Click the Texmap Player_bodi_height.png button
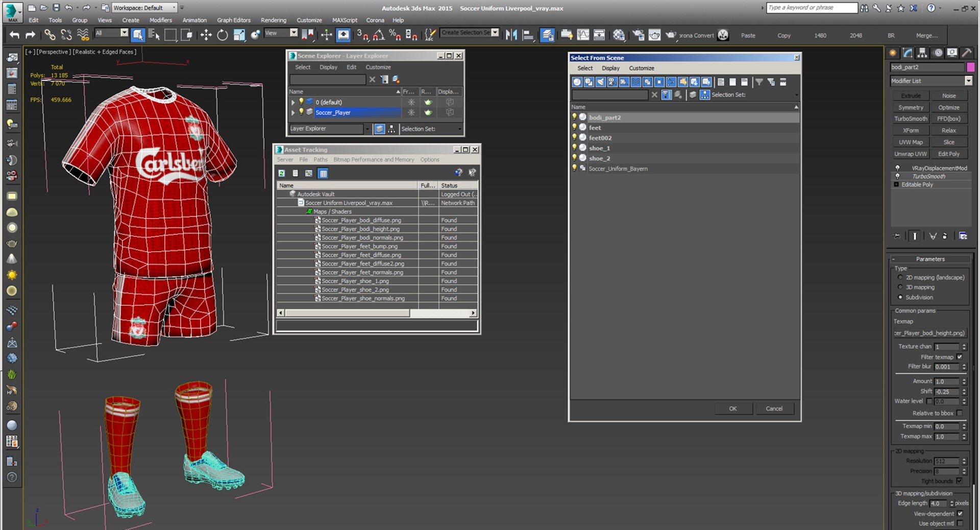Viewport: 980px width, 530px height. pyautogui.click(x=929, y=333)
